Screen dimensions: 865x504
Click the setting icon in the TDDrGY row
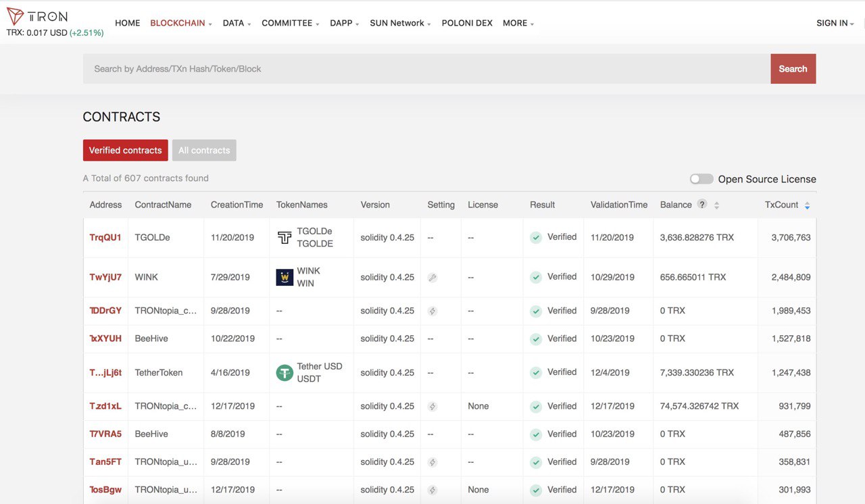(x=432, y=311)
